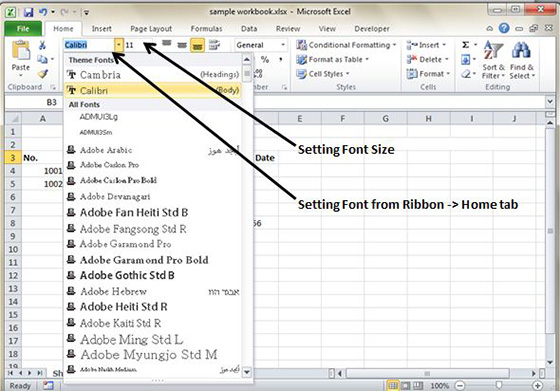Switch to Page Layout view button
Screen dimensions: 560x391
click(405, 385)
